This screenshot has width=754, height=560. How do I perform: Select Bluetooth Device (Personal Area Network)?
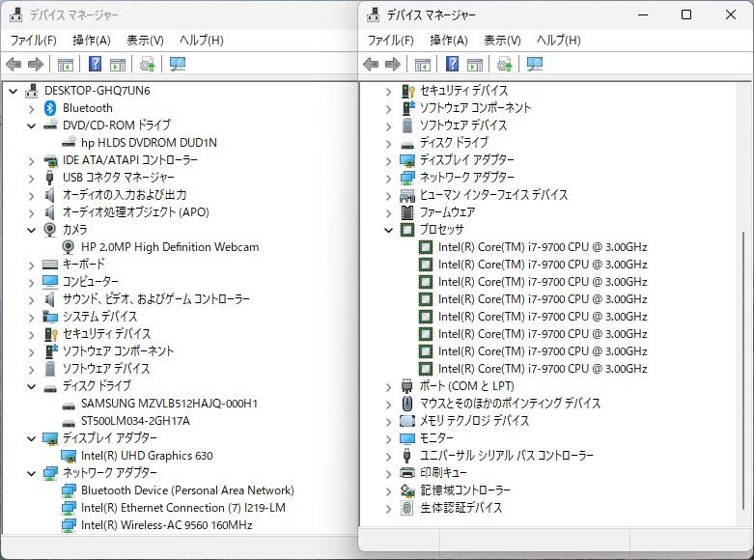pyautogui.click(x=187, y=490)
